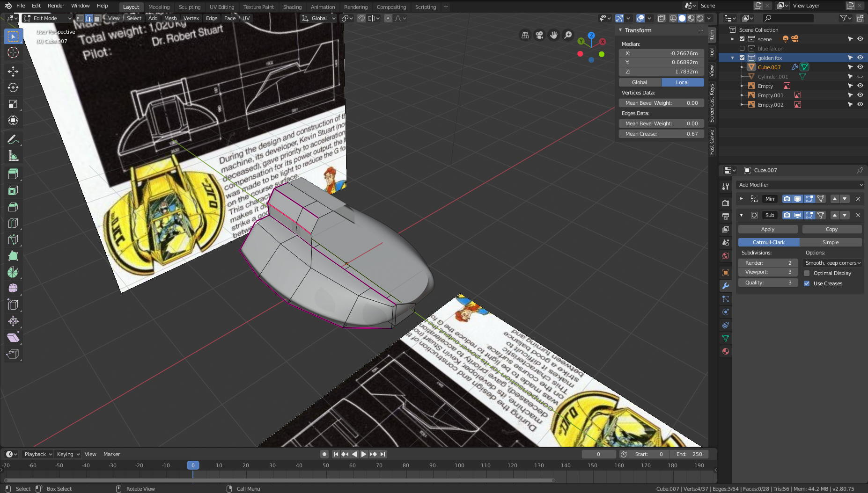Toggle camera view in viewport
The image size is (868, 493).
point(539,35)
